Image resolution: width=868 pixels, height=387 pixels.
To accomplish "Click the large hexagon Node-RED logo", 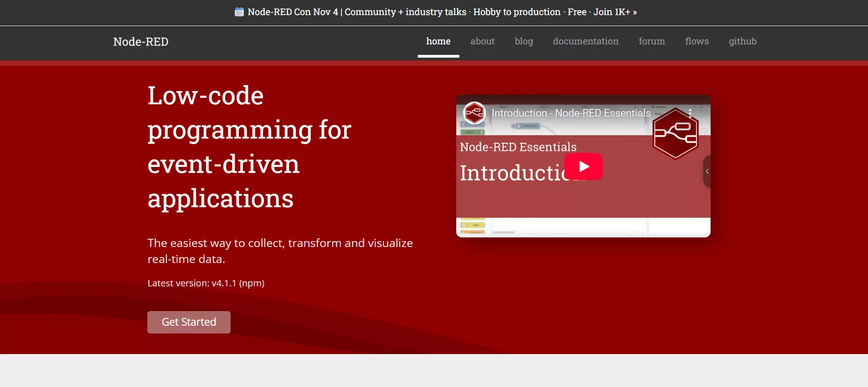I will 675,134.
